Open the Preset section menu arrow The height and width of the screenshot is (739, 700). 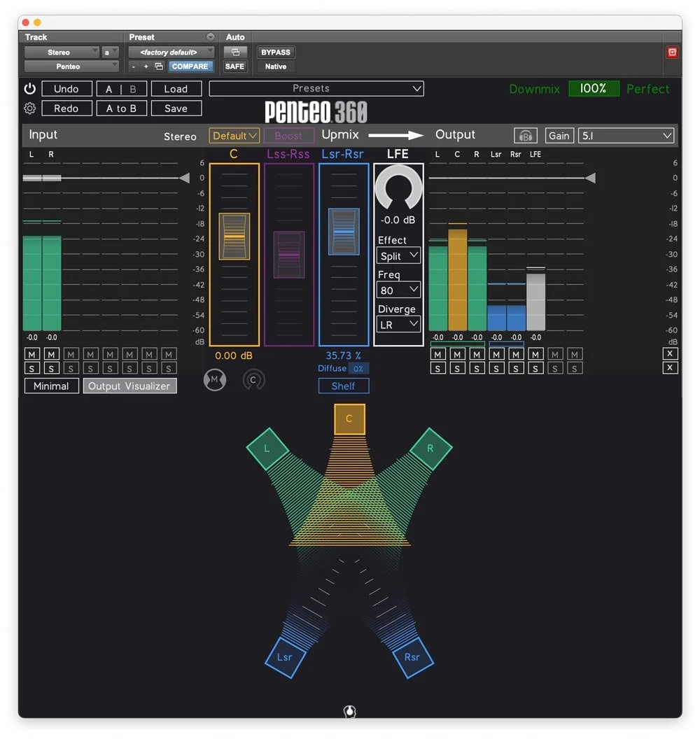click(210, 37)
